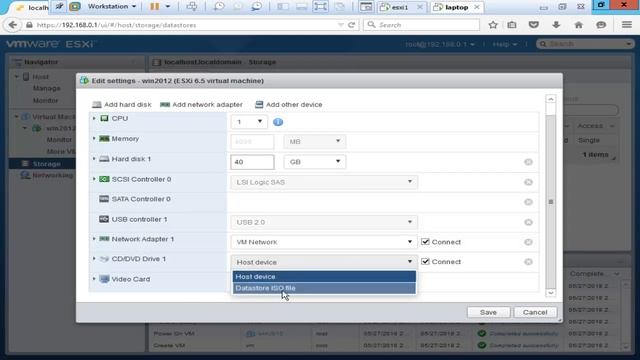
Task: Open the CPU count dropdown
Action: [x=249, y=122]
